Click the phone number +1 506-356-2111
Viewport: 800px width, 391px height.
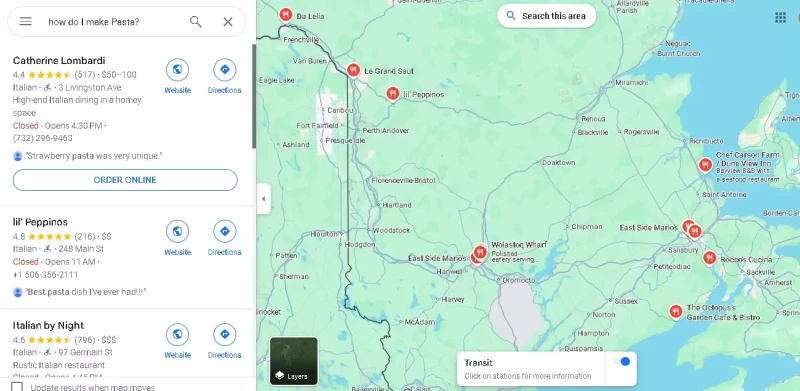[45, 275]
